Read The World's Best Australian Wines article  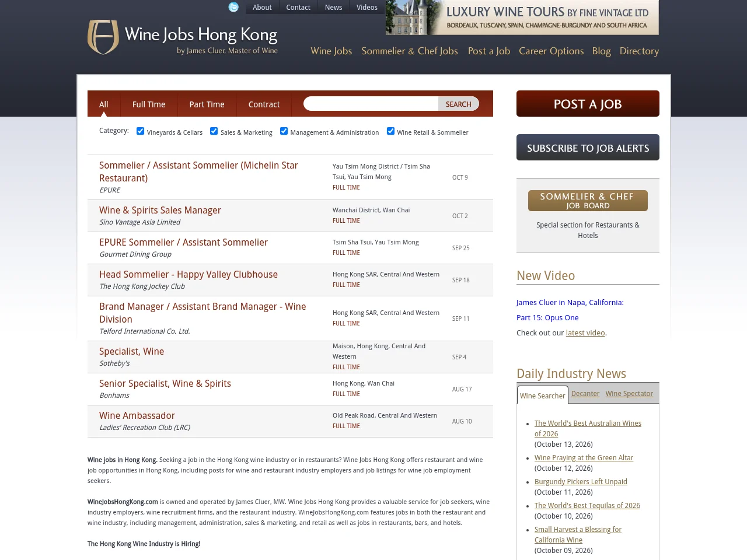coord(588,429)
